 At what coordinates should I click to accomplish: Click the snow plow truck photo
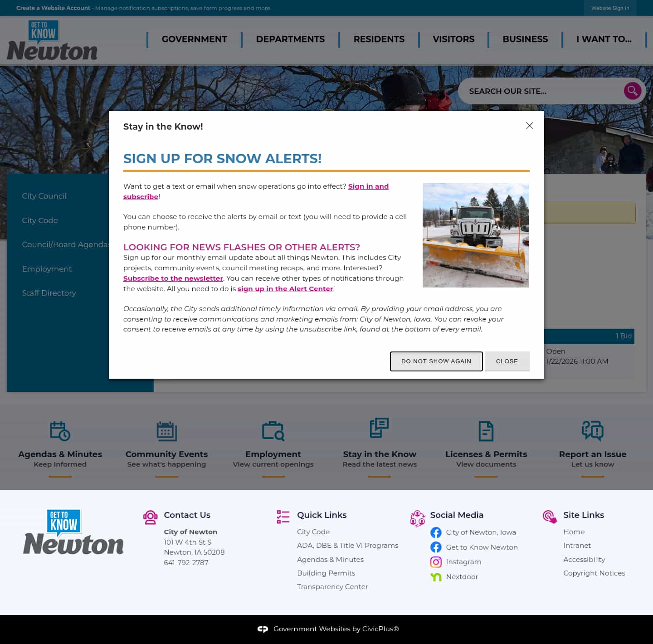point(476,235)
